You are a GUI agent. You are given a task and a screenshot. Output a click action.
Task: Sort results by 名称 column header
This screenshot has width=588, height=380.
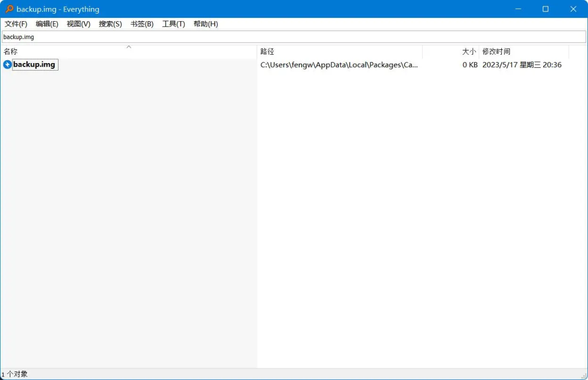[x=129, y=52]
